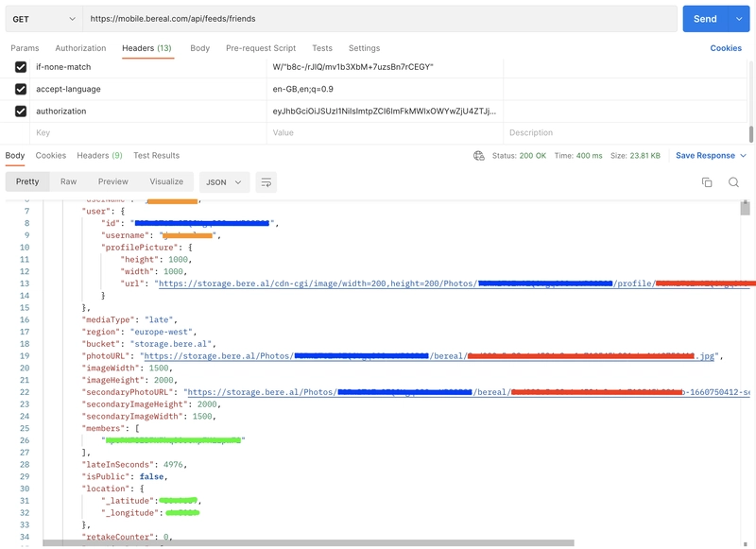This screenshot has width=756, height=549.
Task: Open the Pre-request Script tab
Action: [x=261, y=48]
